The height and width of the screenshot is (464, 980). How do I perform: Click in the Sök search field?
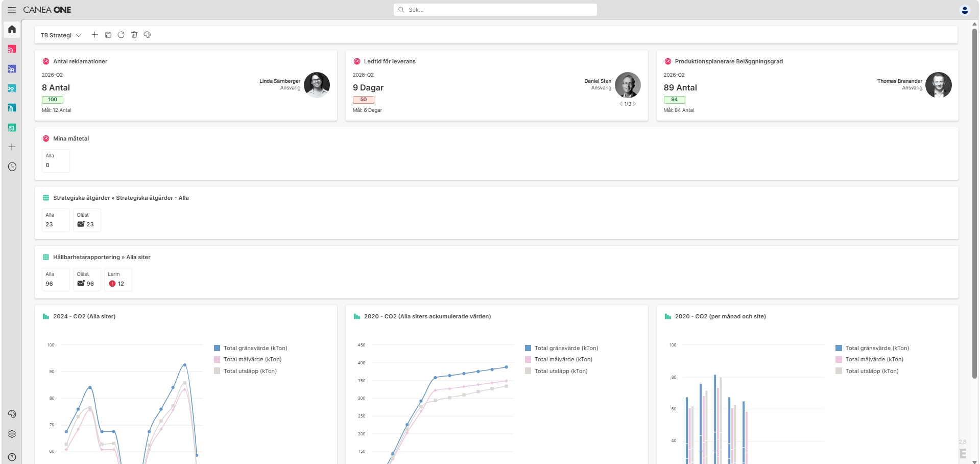(x=495, y=10)
